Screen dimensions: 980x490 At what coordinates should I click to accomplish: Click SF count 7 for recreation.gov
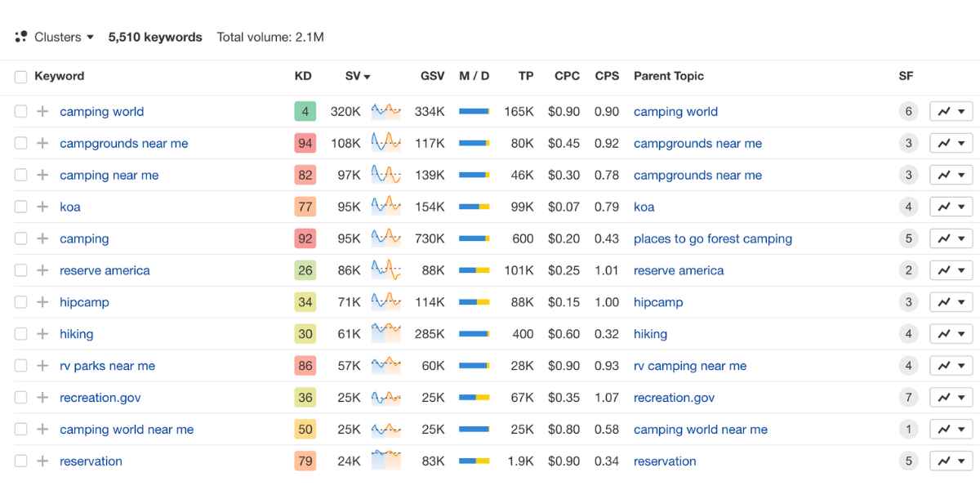point(908,399)
